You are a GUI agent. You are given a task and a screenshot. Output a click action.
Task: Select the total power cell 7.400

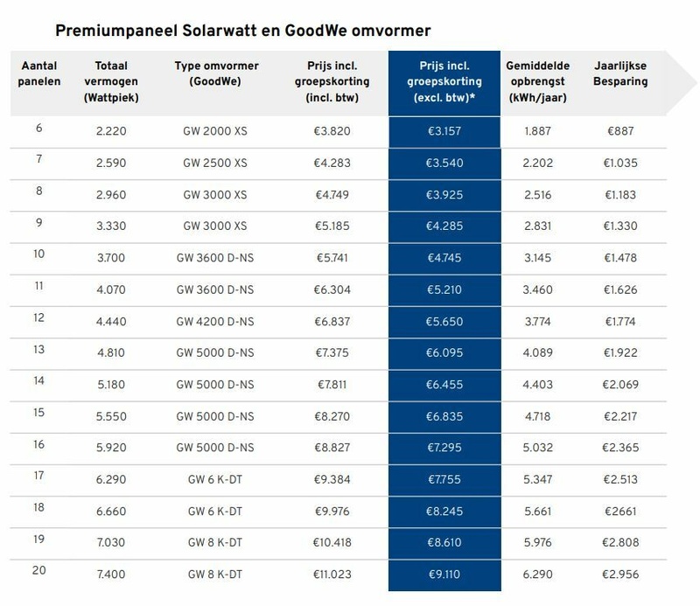pyautogui.click(x=113, y=575)
